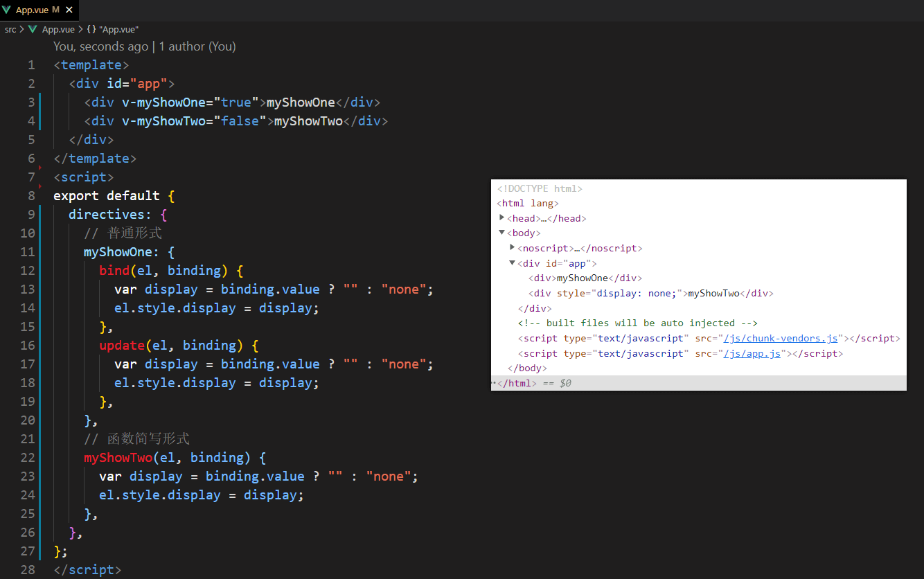
Task: Collapse the div id="app" node in DevTools
Action: (513, 262)
